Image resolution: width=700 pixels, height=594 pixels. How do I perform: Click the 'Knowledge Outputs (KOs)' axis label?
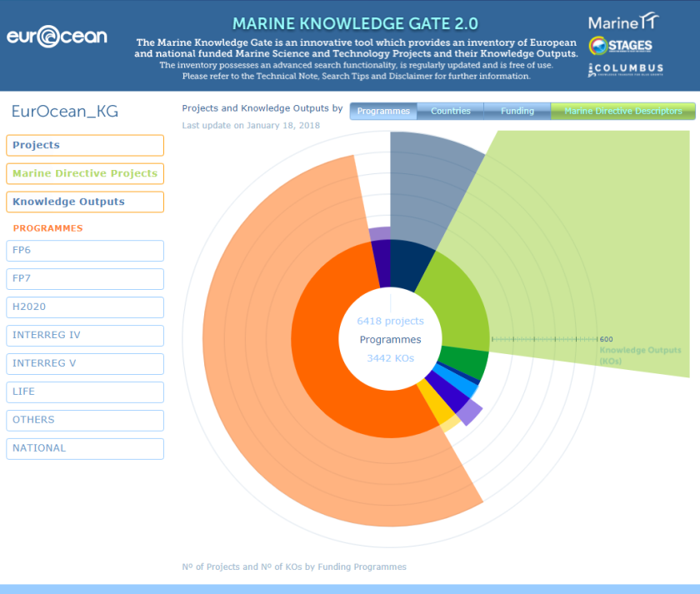(640, 355)
